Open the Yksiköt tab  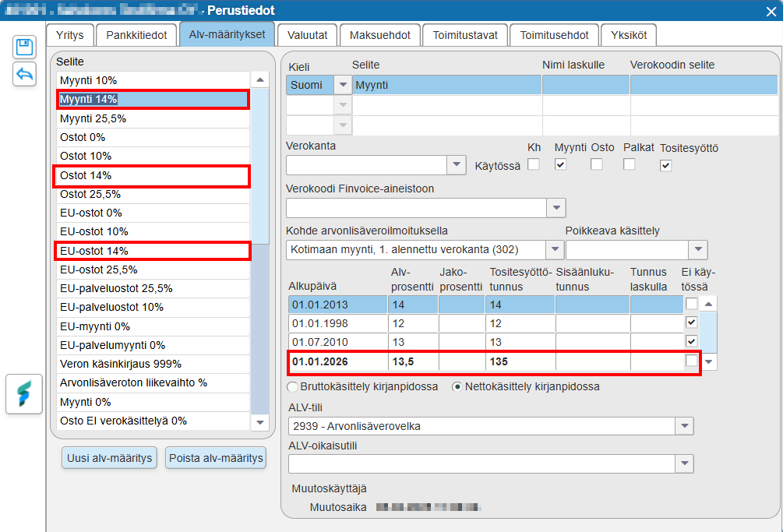pyautogui.click(x=629, y=35)
